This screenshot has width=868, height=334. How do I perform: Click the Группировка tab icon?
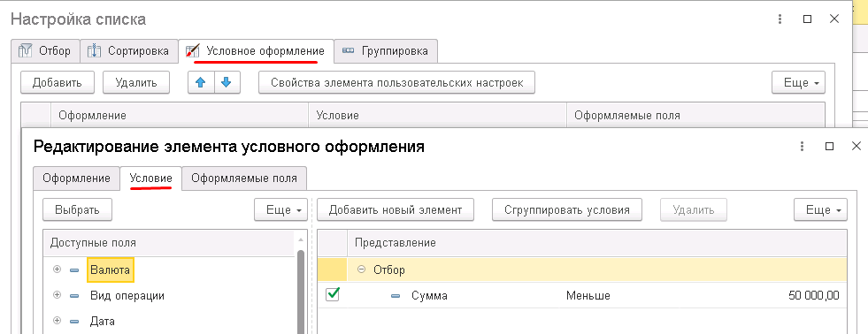tap(349, 51)
